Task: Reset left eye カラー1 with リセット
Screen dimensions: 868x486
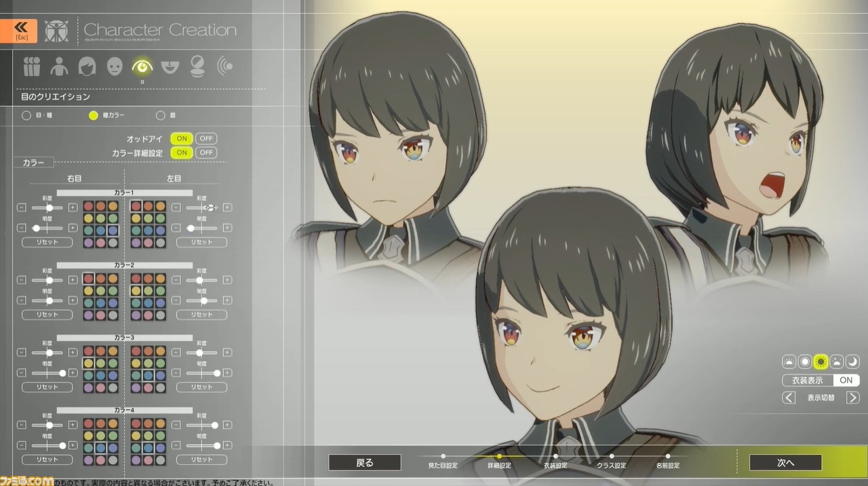Action: pos(201,242)
